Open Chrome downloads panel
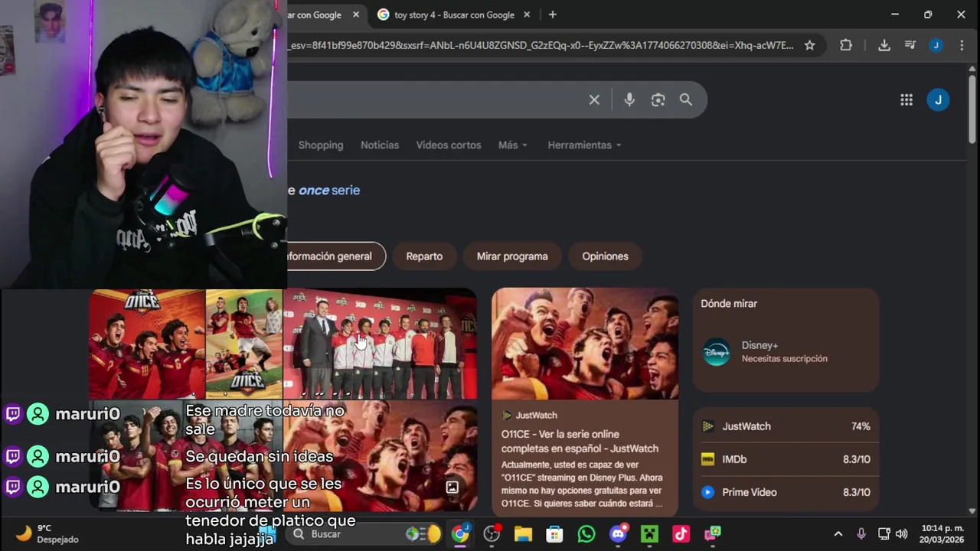 coord(884,45)
